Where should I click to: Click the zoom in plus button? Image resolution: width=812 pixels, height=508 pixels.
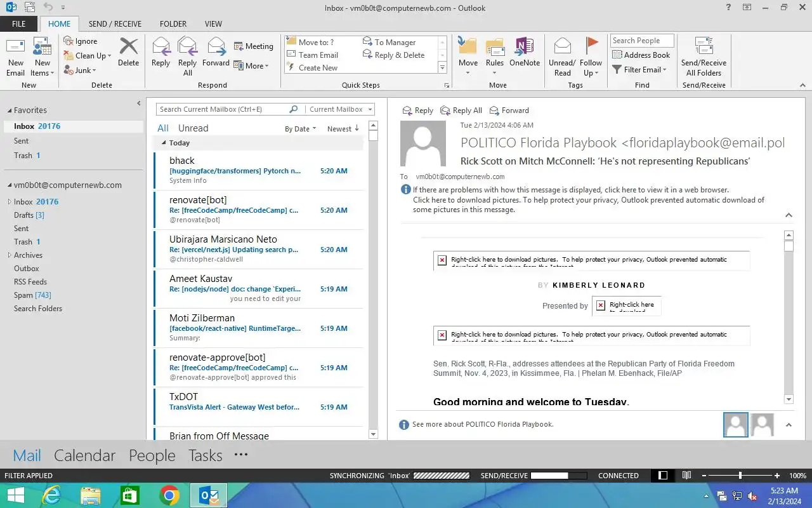pos(777,476)
